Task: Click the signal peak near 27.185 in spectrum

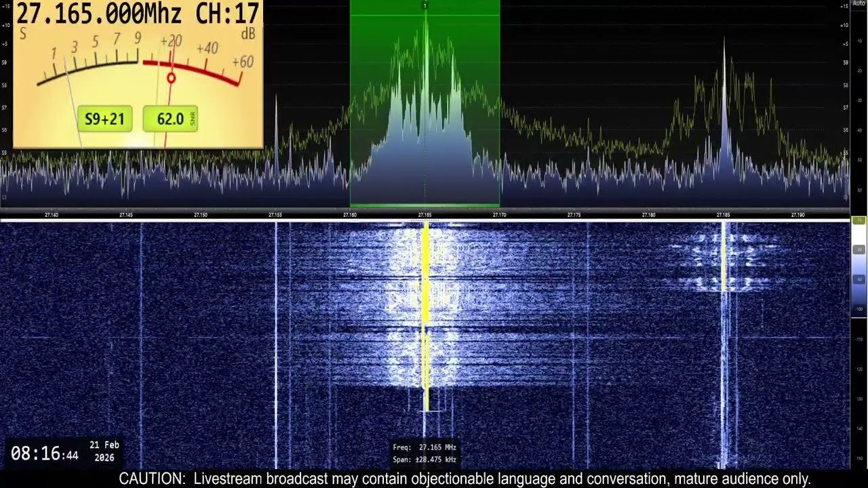Action: (724, 102)
